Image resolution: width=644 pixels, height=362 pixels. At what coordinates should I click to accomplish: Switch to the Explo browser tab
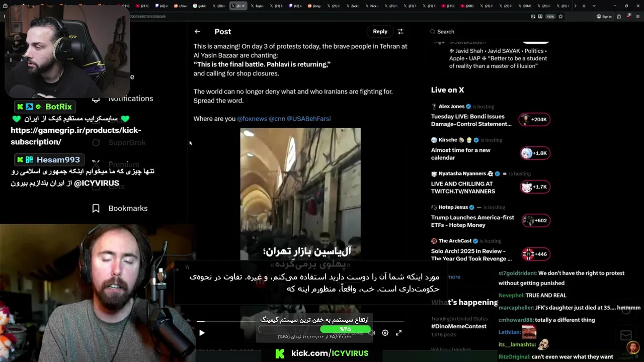point(258,6)
